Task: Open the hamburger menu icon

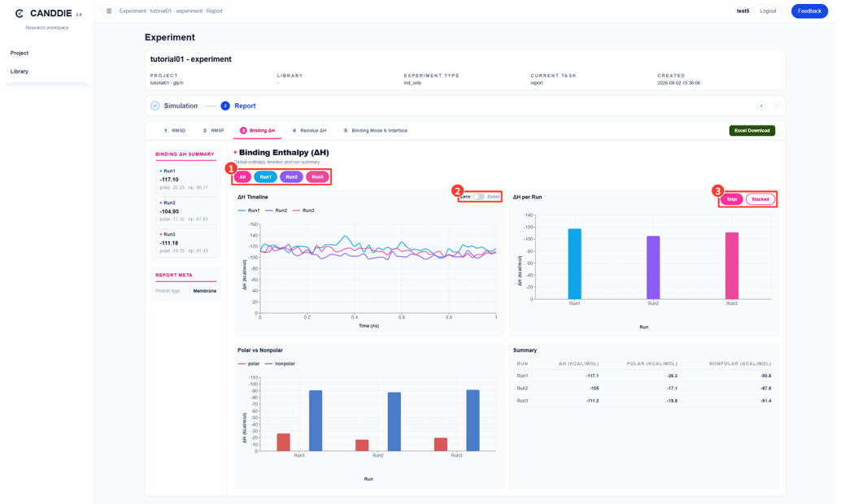Action: tap(109, 11)
